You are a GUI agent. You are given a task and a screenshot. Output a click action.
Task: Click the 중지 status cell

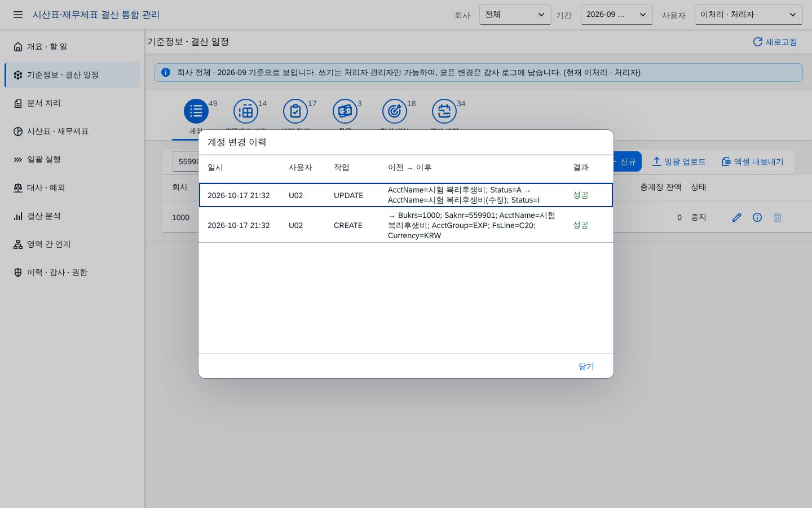(699, 217)
